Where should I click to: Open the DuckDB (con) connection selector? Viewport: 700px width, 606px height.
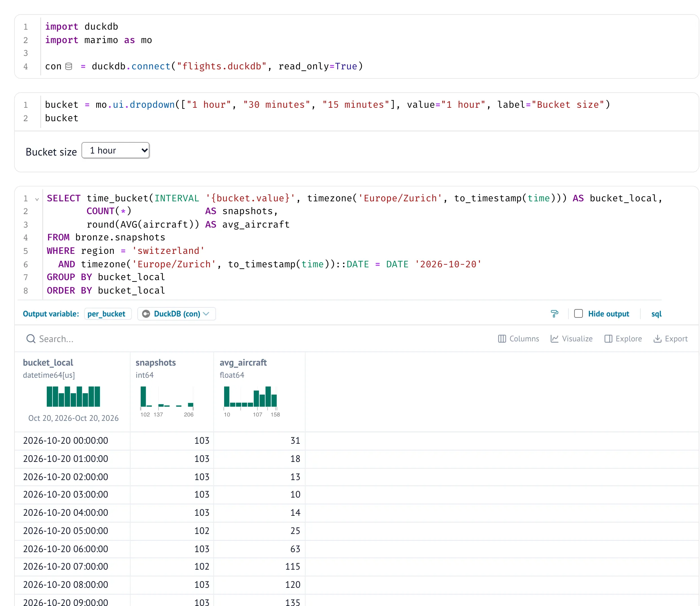tap(176, 314)
